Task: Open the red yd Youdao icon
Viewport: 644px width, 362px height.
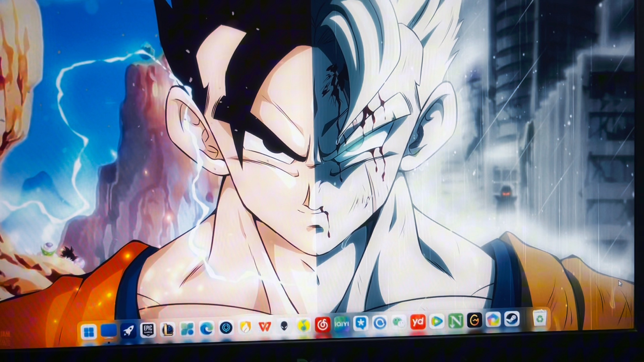Action: point(418,322)
